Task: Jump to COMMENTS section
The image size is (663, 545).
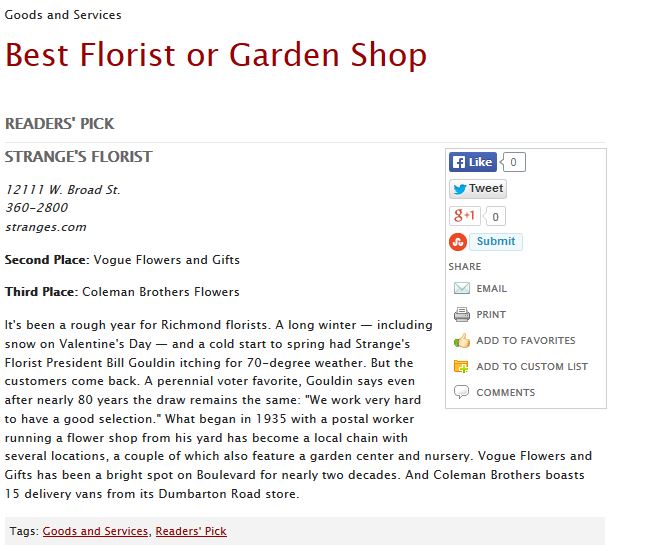Action: 505,392
